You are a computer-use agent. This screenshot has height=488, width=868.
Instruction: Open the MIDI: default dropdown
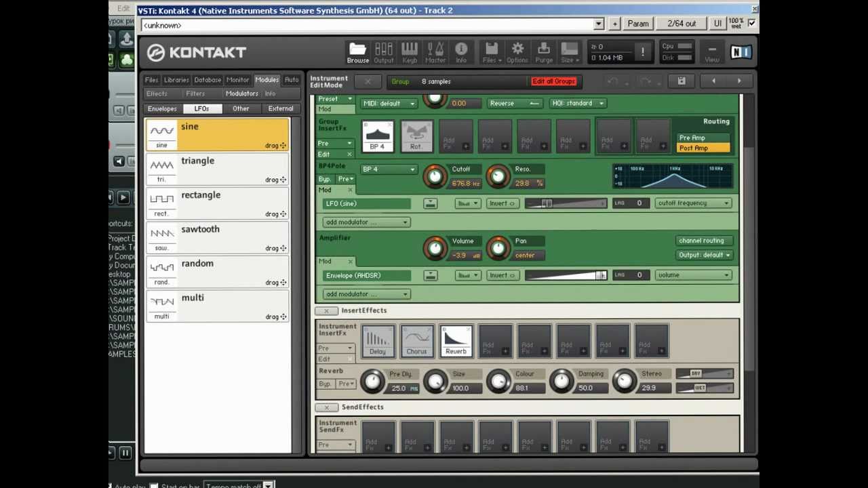[x=389, y=103]
